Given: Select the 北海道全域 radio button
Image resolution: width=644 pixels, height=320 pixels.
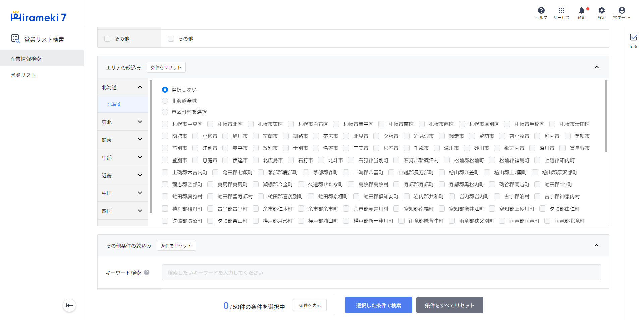Looking at the screenshot, I should (165, 101).
